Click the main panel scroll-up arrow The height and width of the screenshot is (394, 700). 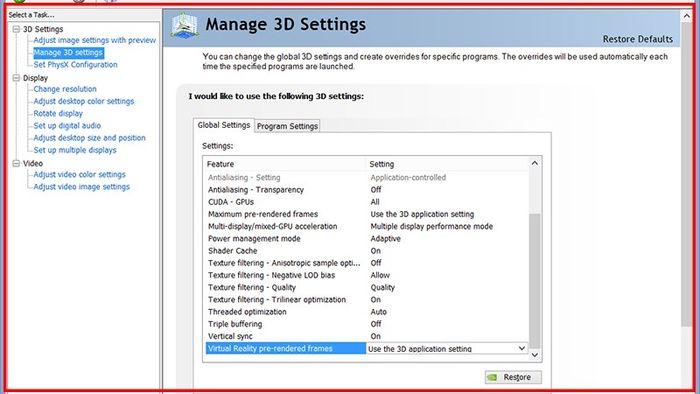tap(686, 16)
